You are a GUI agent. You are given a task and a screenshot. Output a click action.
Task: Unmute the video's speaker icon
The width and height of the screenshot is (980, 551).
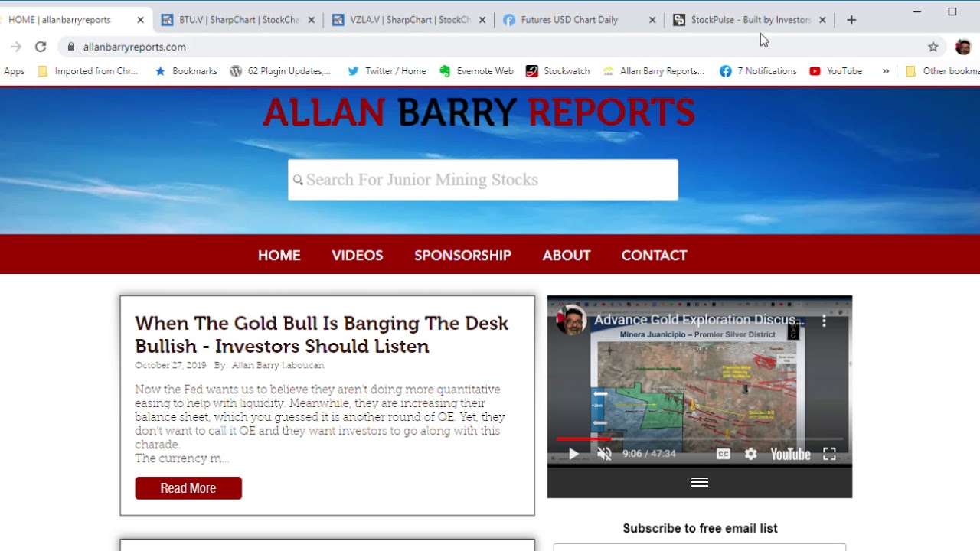604,454
